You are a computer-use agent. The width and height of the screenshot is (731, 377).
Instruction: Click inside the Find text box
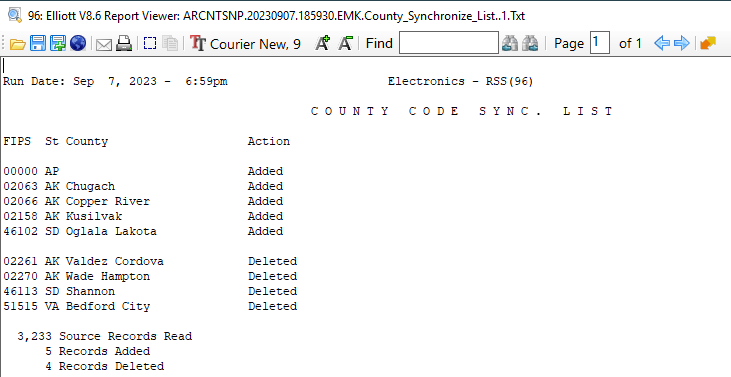(448, 43)
